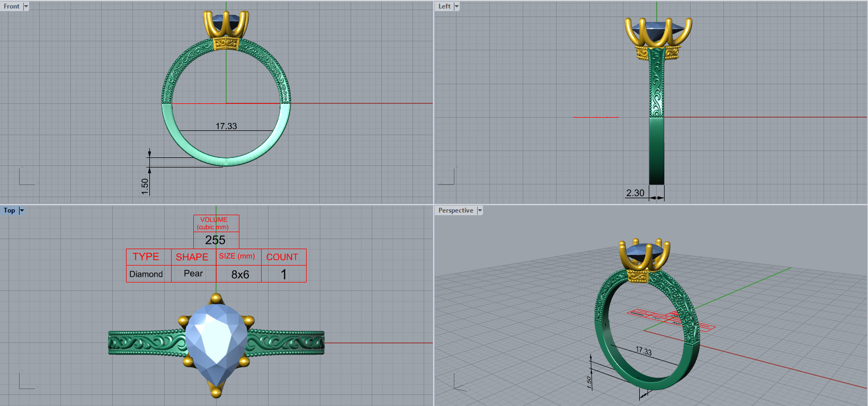The image size is (868, 406).
Task: Activate the Perspective viewport title label
Action: pyautogui.click(x=456, y=210)
